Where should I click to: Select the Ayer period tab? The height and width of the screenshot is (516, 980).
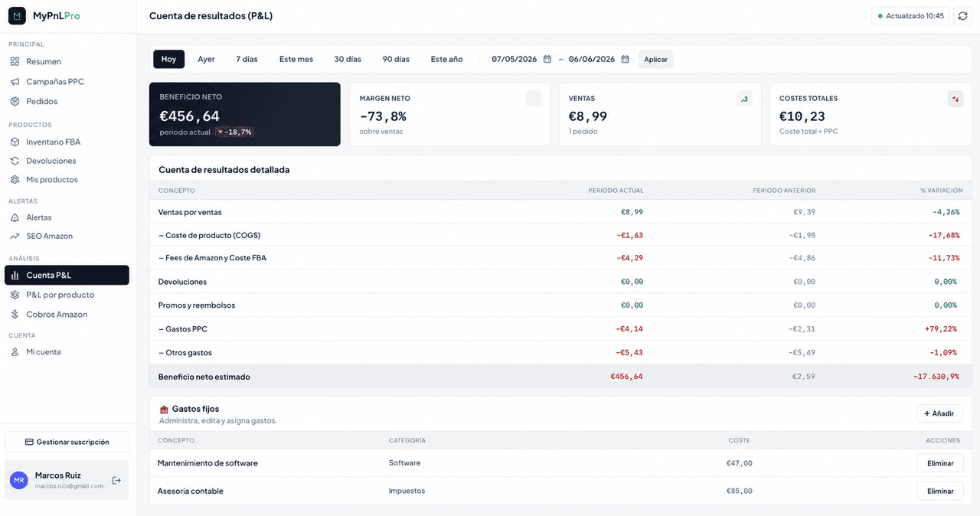(207, 59)
